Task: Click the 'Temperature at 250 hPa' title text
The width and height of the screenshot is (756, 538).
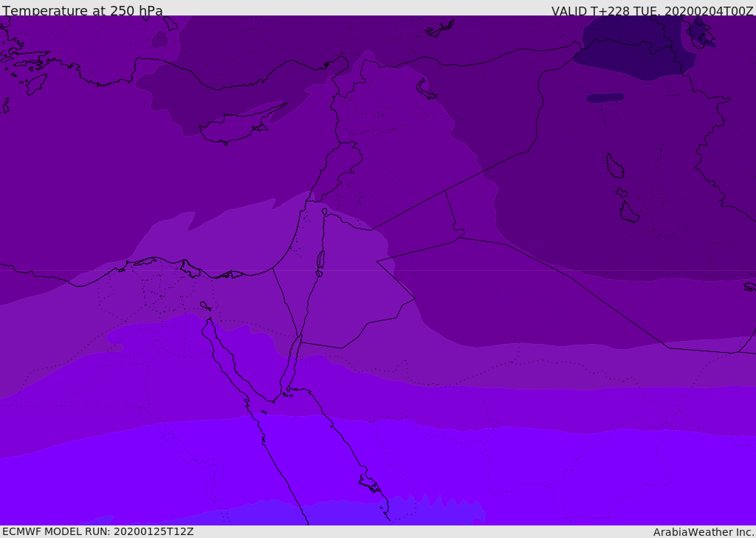Action: tap(83, 10)
